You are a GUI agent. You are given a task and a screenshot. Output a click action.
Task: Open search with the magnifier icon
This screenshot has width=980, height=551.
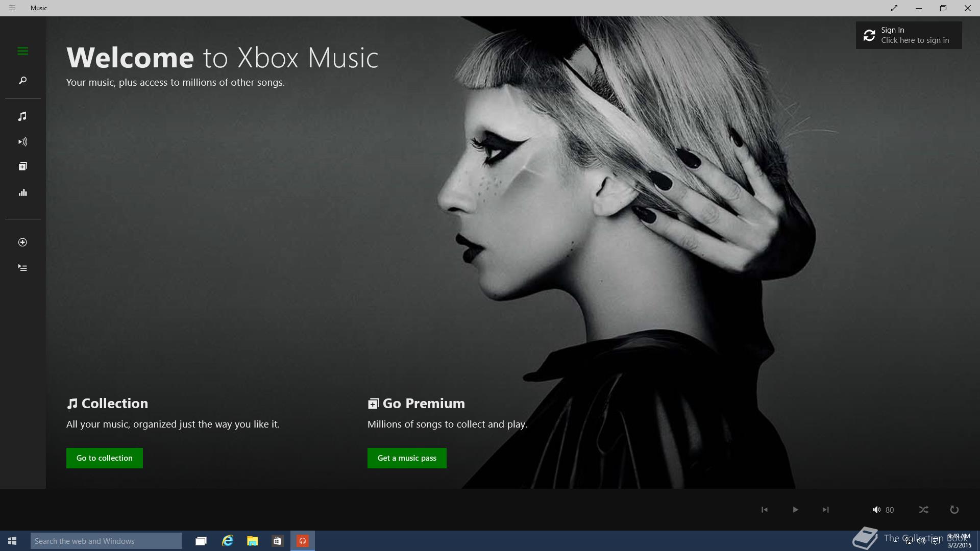22,81
